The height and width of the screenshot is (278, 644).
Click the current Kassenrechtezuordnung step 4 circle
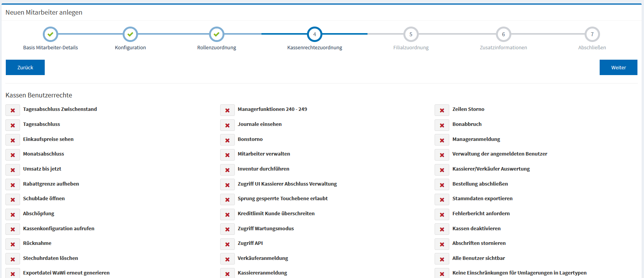315,34
